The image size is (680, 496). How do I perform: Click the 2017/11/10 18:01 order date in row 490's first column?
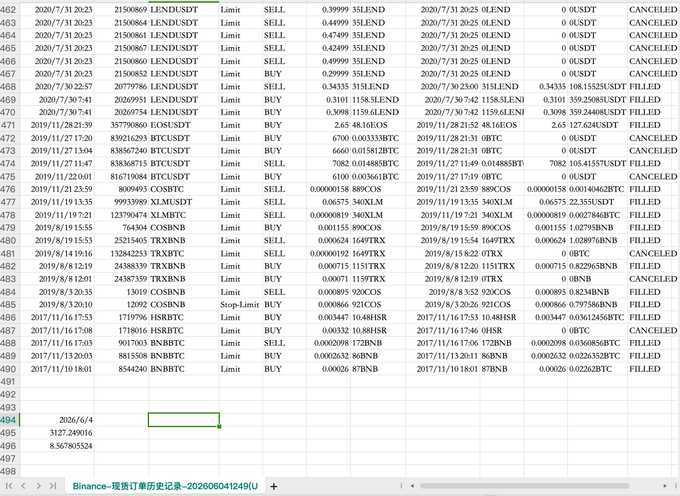[x=57, y=369]
